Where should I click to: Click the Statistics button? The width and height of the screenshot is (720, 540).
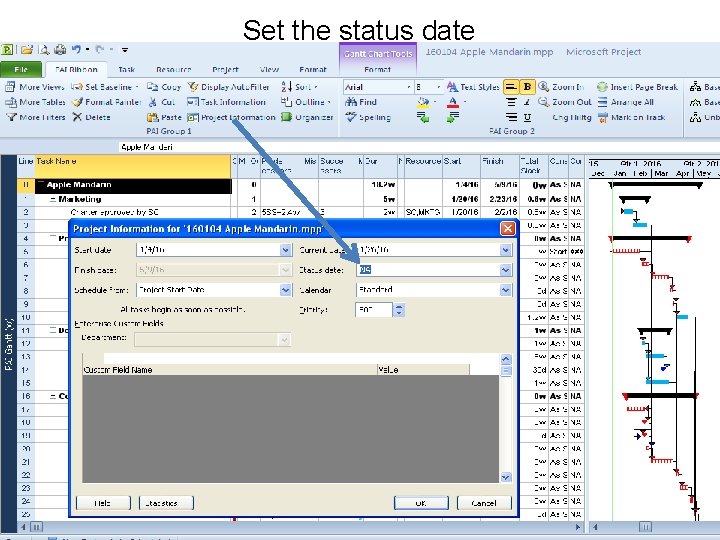click(166, 503)
